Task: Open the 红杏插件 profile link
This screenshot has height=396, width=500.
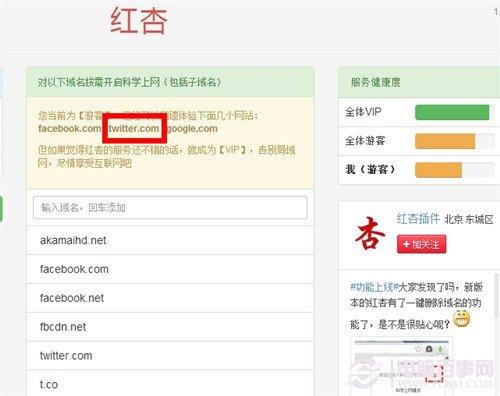Action: 418,219
